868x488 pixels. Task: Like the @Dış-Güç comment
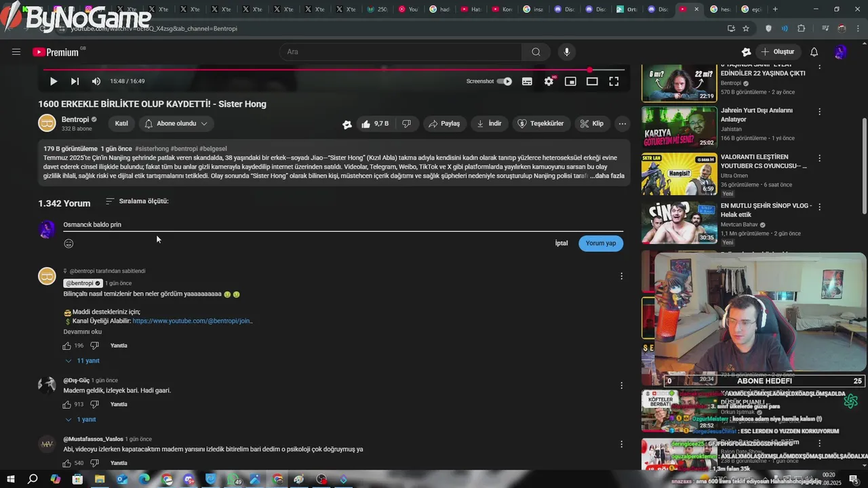(67, 405)
